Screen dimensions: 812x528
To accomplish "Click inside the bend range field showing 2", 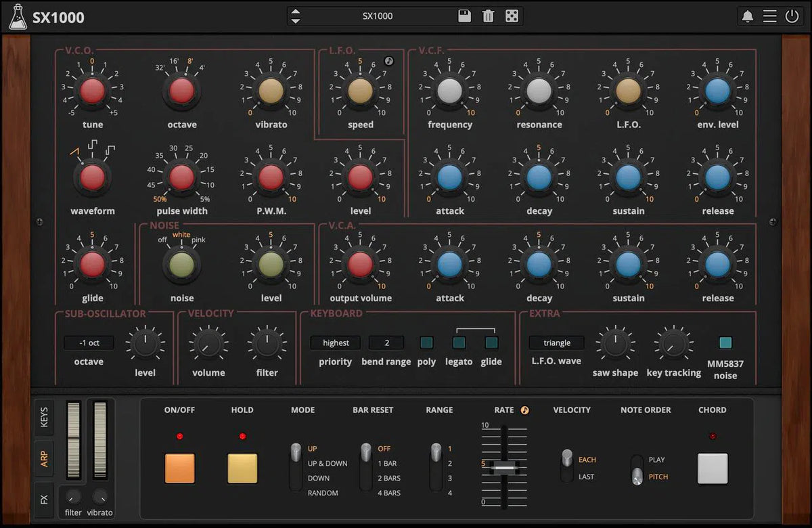I will coord(386,343).
